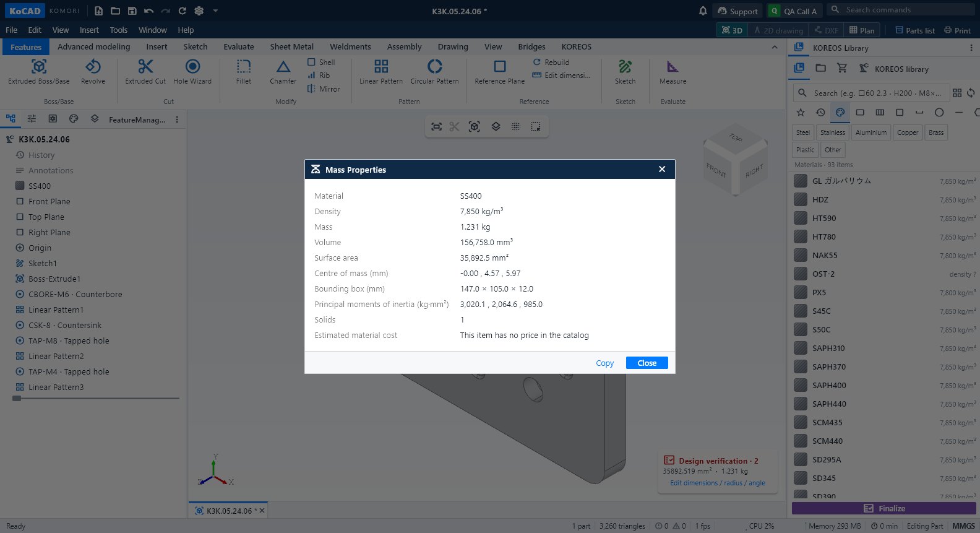This screenshot has height=533, width=980.
Task: Open the Sketch tool
Action: (x=625, y=71)
